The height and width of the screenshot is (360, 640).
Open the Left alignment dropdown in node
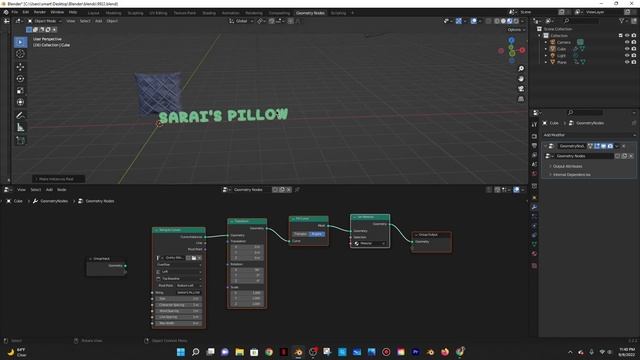(x=179, y=271)
